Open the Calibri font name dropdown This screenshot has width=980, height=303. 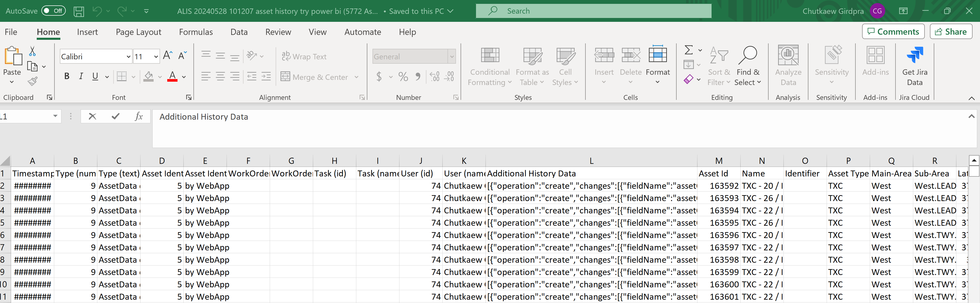coord(128,57)
